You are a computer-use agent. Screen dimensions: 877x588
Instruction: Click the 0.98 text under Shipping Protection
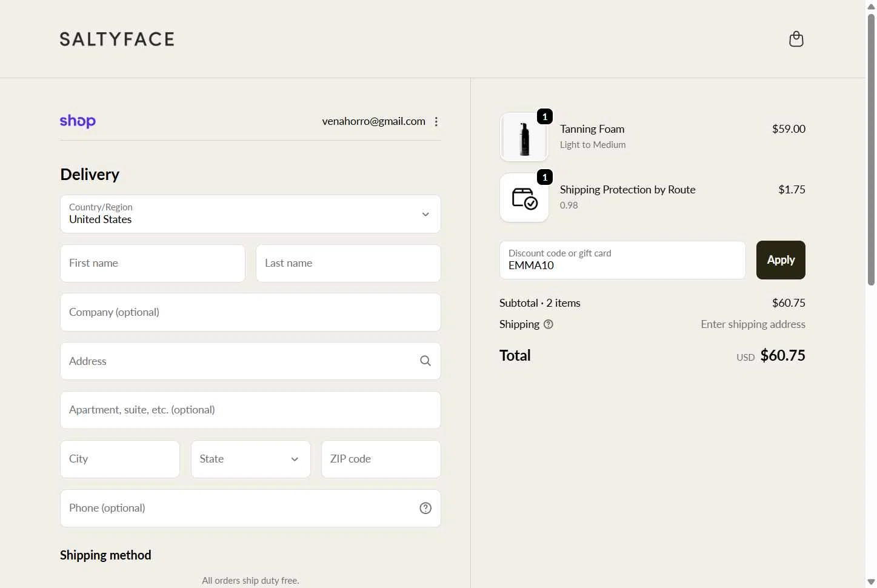coord(569,205)
